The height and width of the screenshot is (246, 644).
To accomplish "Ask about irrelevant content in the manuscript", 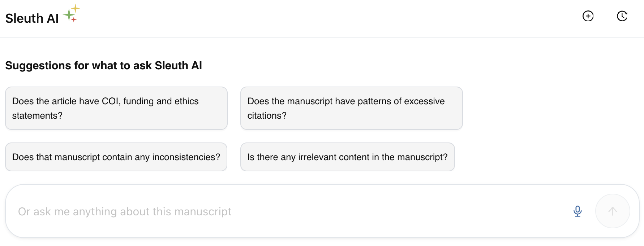I will [347, 157].
